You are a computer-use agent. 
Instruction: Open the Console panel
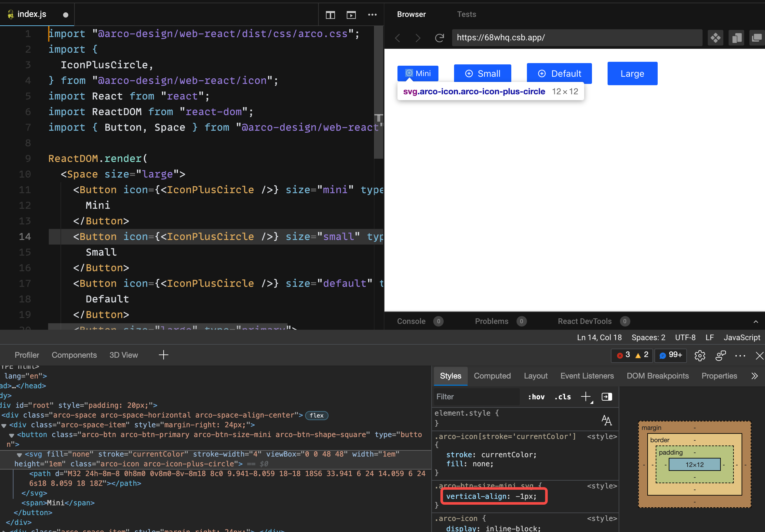(411, 321)
